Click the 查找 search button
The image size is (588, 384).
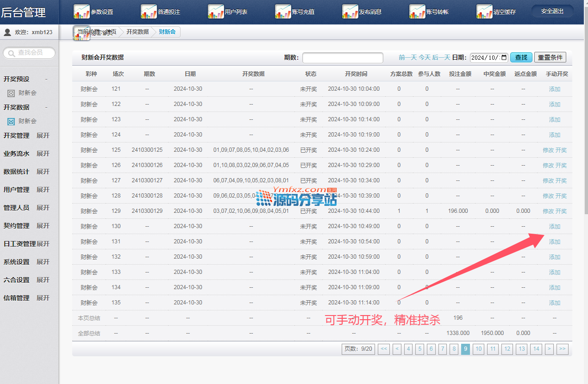point(521,57)
